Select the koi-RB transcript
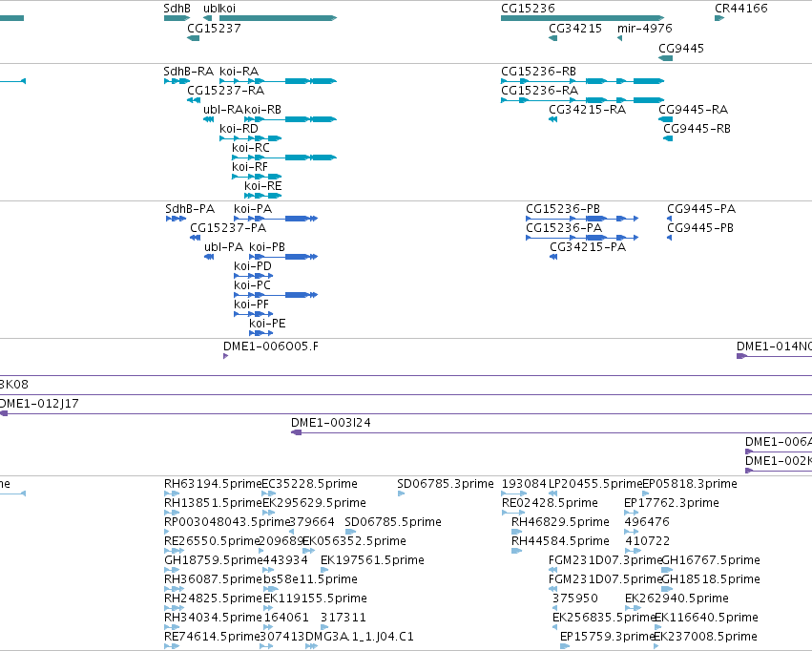This screenshot has height=651, width=812. [290, 119]
